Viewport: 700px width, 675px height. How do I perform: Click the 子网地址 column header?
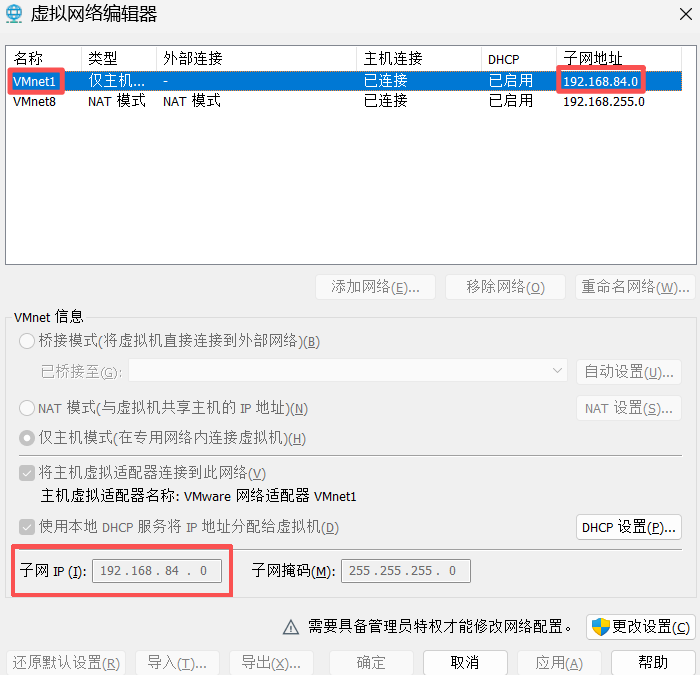[619, 58]
